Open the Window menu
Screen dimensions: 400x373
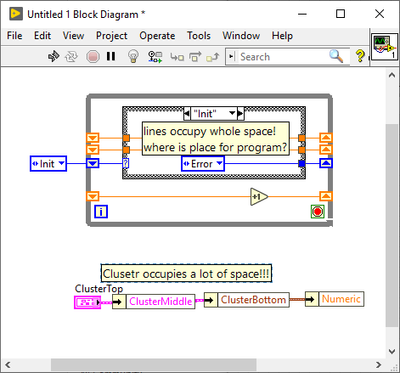241,35
